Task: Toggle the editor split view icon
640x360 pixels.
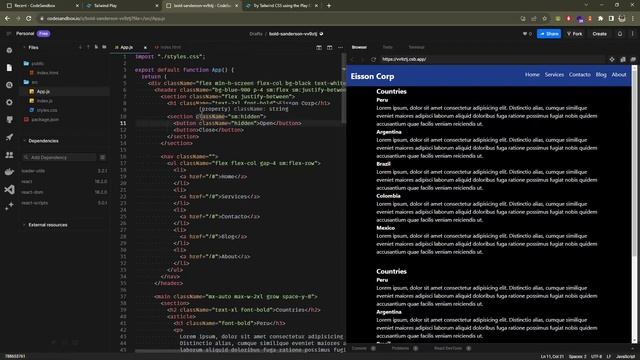Action: click(x=319, y=47)
